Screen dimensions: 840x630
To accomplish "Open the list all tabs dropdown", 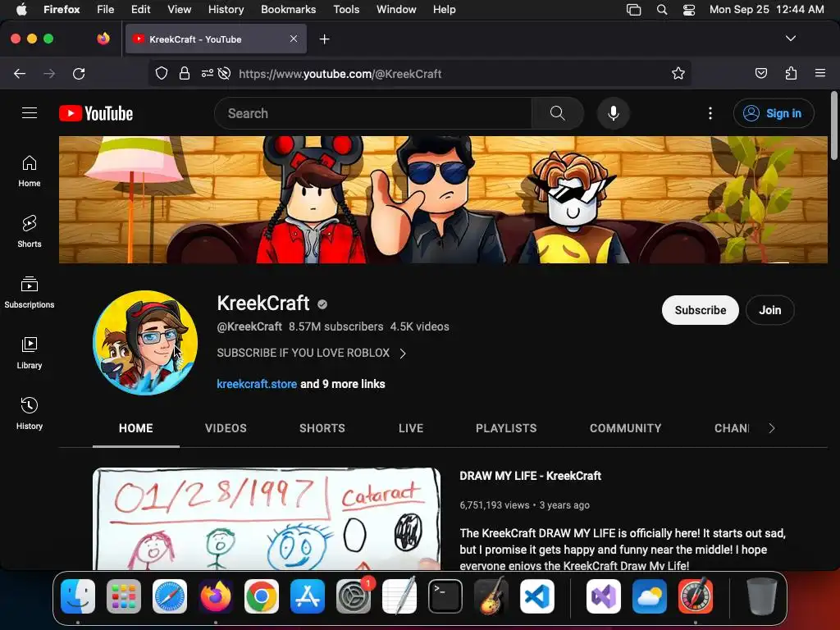I will tap(791, 39).
